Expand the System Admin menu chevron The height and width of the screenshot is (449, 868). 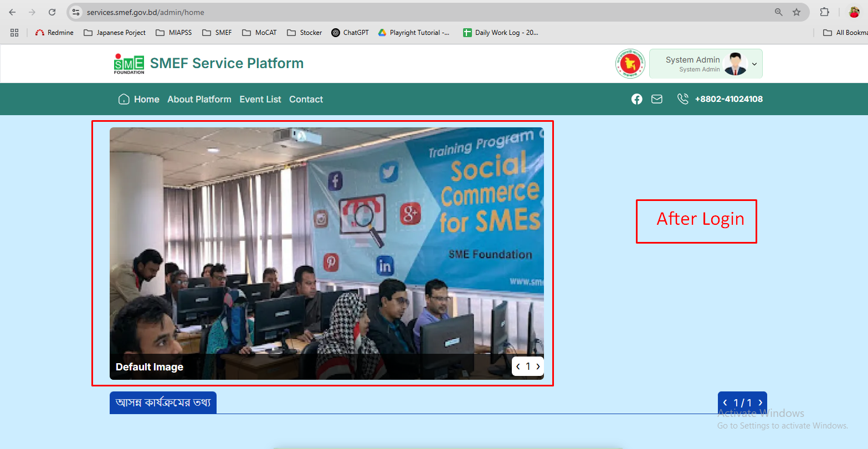click(754, 64)
